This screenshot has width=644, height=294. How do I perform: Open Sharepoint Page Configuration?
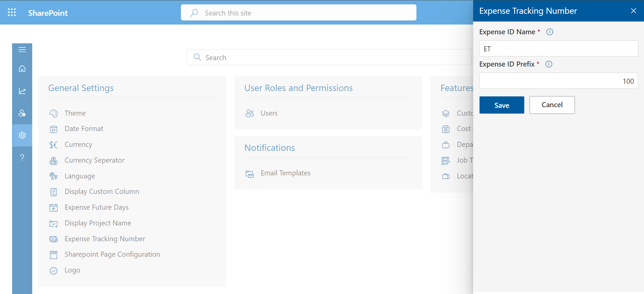pos(112,254)
